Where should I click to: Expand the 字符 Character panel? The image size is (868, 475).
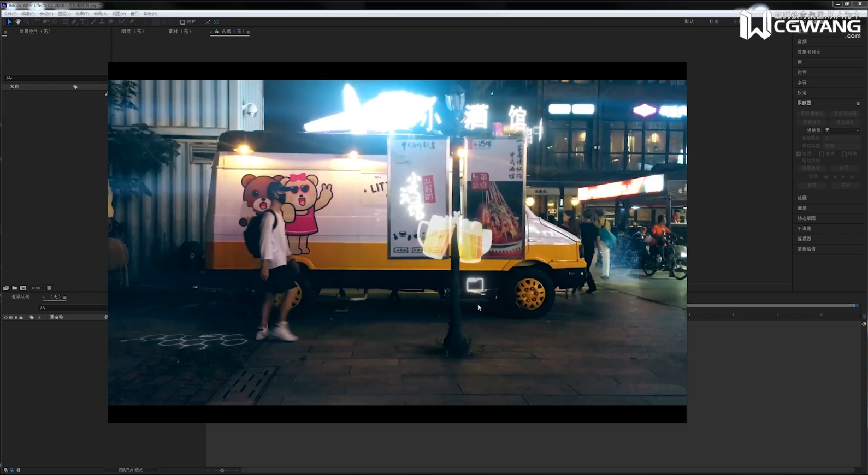(802, 82)
